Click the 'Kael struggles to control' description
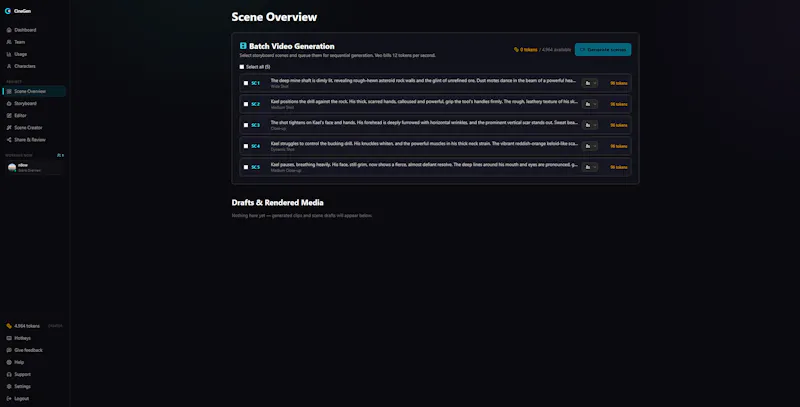Image resolution: width=800 pixels, height=407 pixels. [x=424, y=143]
